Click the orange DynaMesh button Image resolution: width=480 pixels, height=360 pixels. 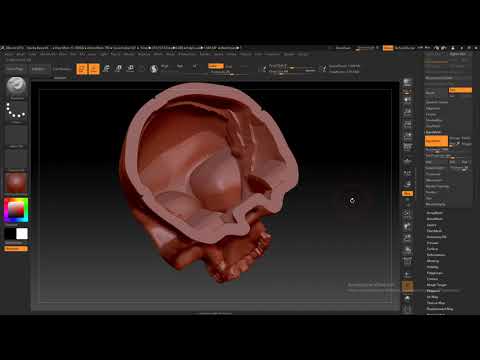(x=436, y=141)
